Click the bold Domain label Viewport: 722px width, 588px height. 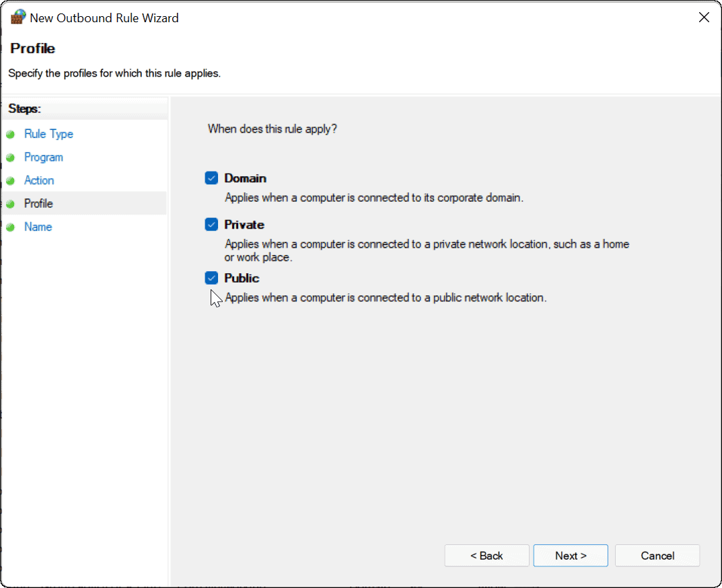[x=246, y=178]
